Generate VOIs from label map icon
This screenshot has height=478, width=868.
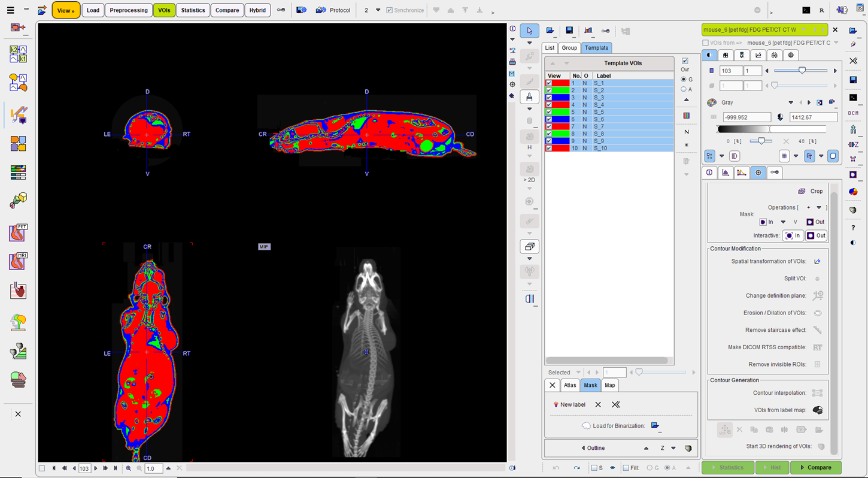(817, 410)
